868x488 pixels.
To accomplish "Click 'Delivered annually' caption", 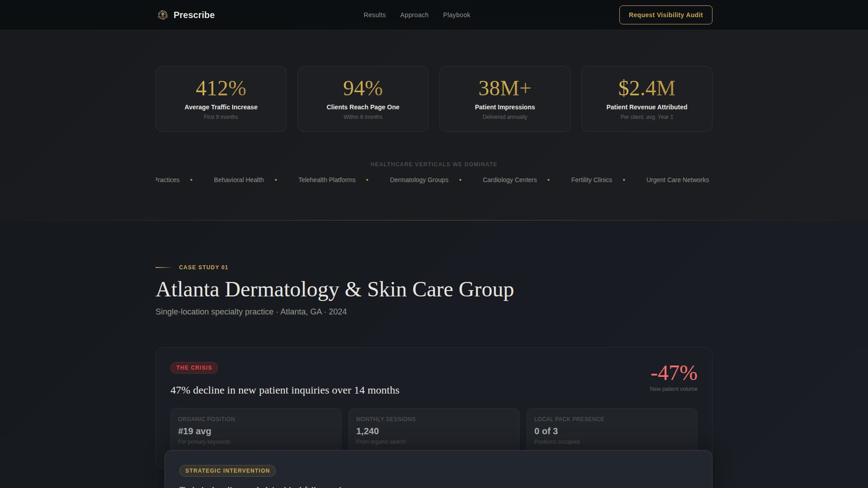I will [x=505, y=117].
